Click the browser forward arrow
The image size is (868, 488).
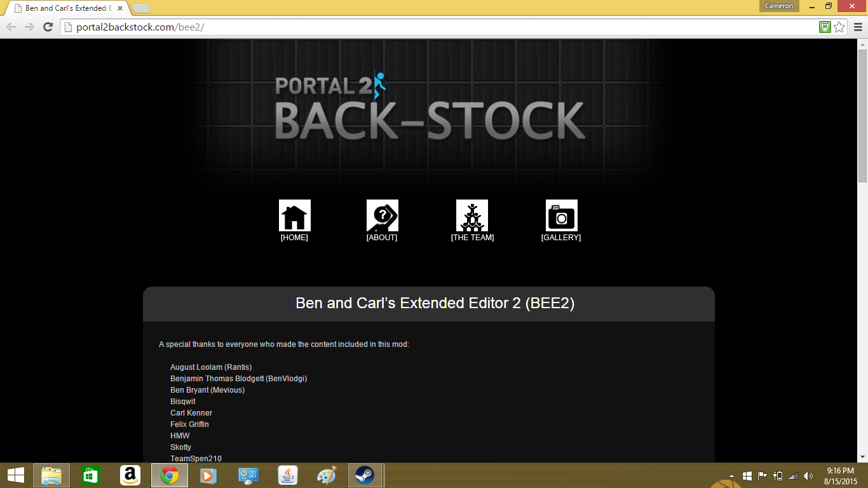pyautogui.click(x=29, y=27)
